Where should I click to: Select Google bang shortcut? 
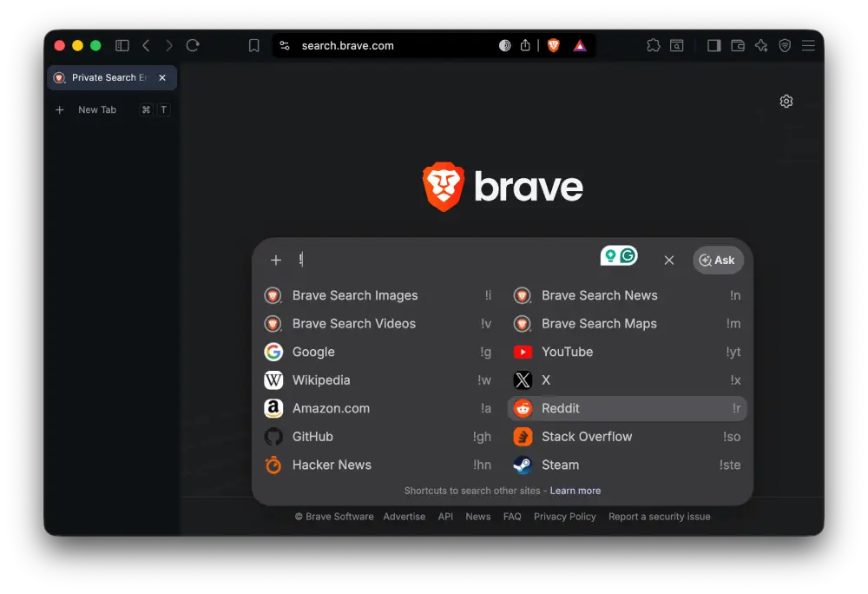[x=378, y=352]
